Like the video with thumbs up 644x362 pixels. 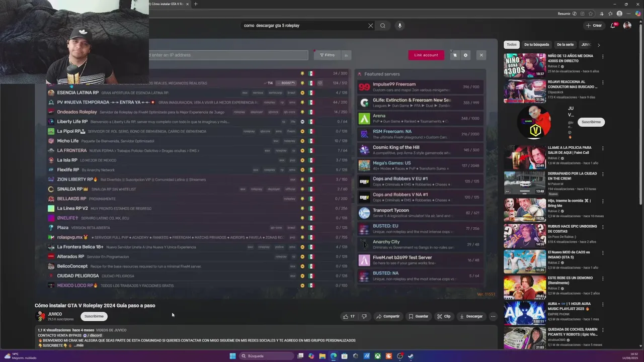click(x=349, y=316)
